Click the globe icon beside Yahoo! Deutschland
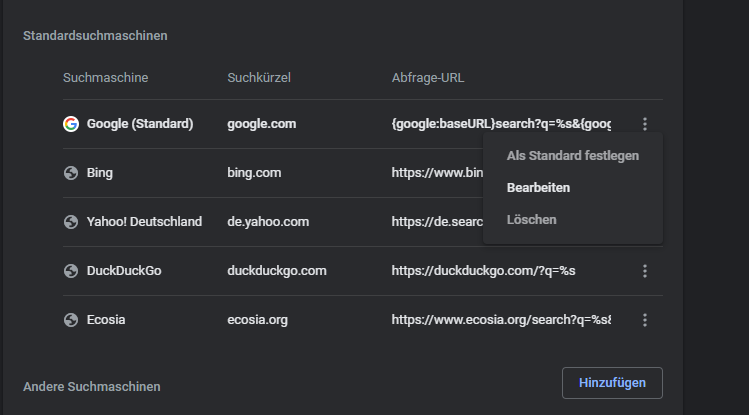This screenshot has height=415, width=749. (71, 222)
